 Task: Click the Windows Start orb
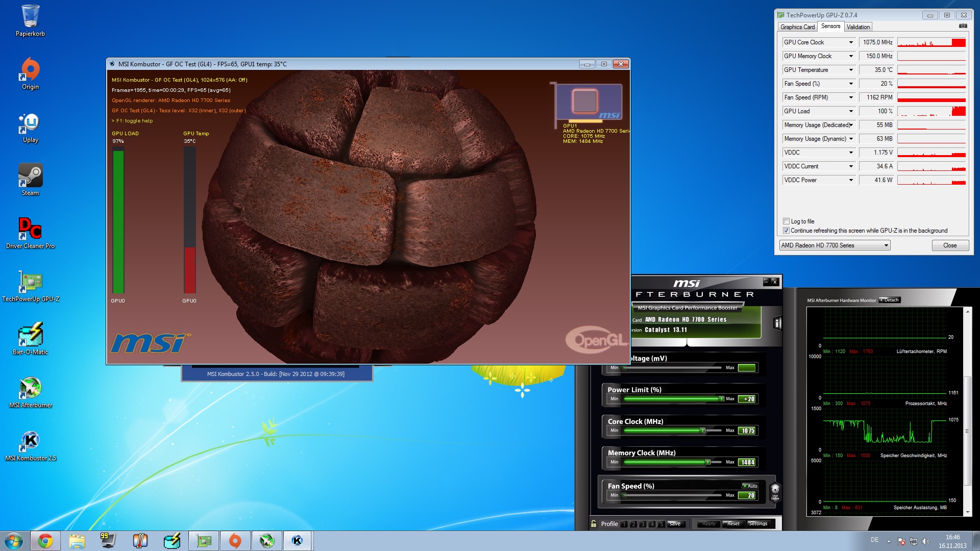point(14,541)
